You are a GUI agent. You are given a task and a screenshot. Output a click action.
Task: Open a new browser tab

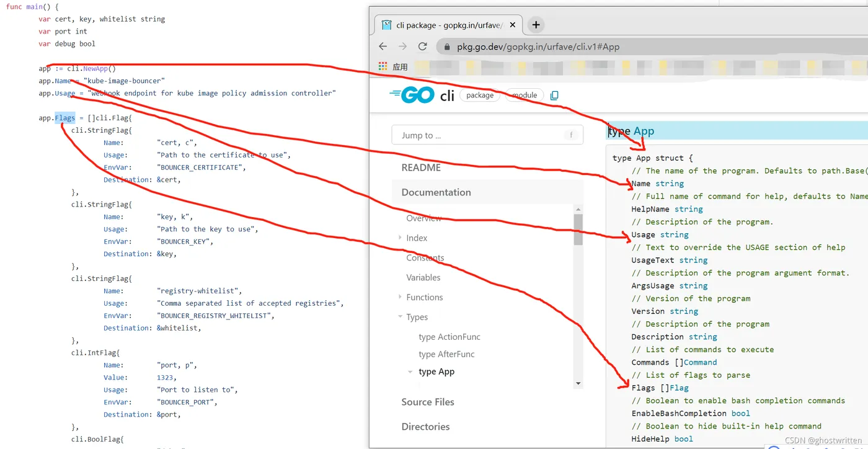tap(536, 25)
